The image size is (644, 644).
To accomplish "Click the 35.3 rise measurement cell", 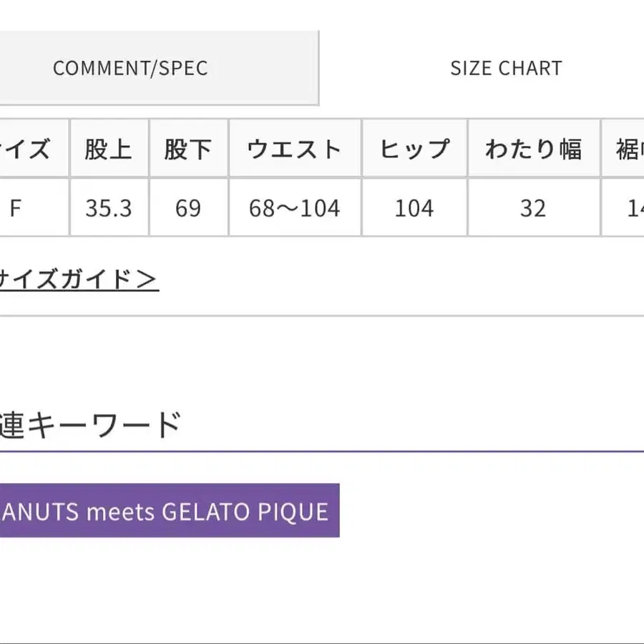I will coord(109,208).
